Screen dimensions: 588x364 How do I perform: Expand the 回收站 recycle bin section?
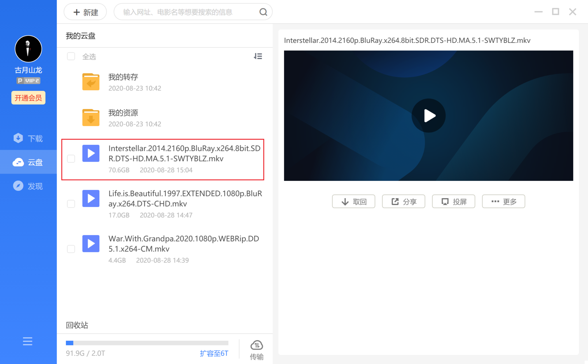click(77, 325)
